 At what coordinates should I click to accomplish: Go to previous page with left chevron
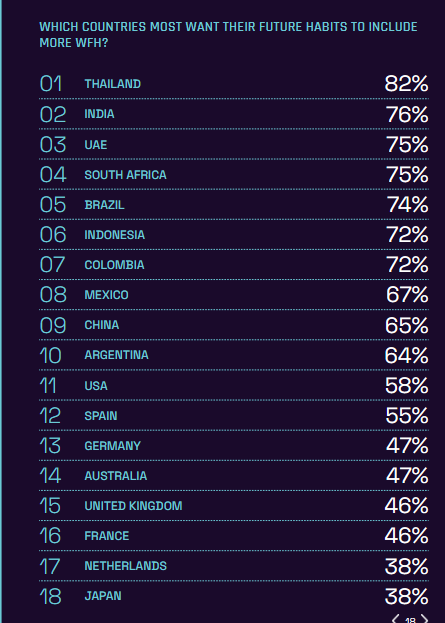[x=396, y=619]
